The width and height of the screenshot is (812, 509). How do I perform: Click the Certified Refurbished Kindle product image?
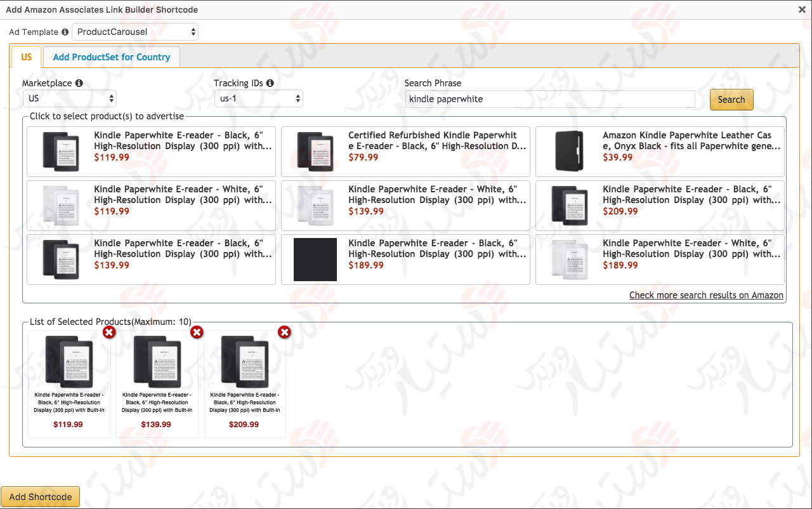[x=315, y=152]
